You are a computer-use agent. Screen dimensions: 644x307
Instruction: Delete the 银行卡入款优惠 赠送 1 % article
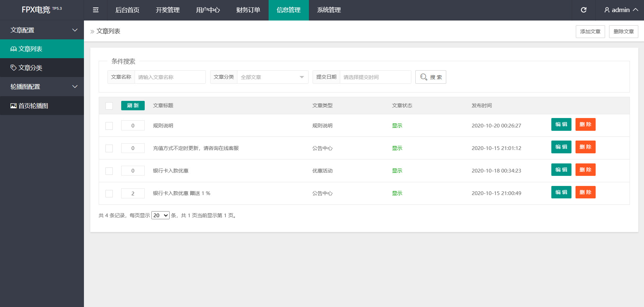(586, 192)
